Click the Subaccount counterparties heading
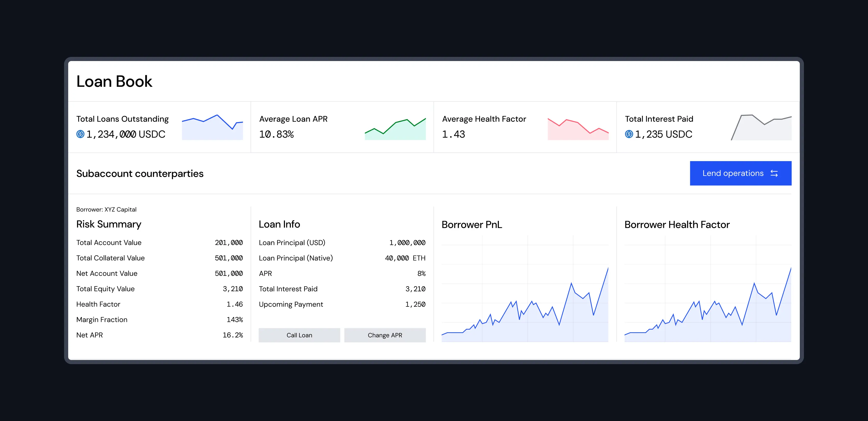 tap(140, 174)
